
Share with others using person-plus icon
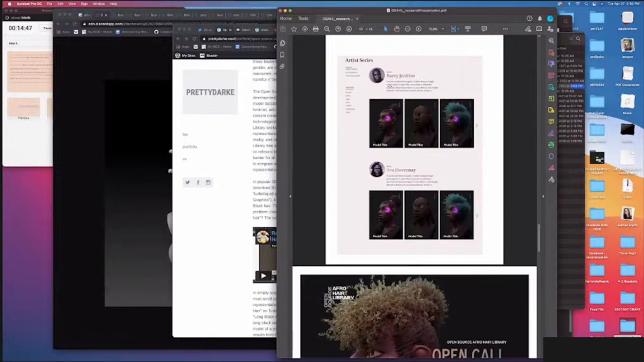(550, 29)
